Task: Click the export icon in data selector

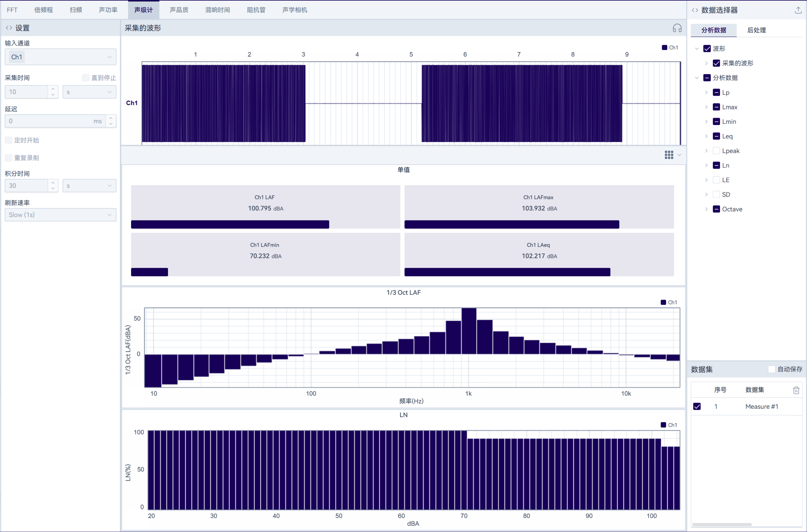Action: pyautogui.click(x=798, y=10)
